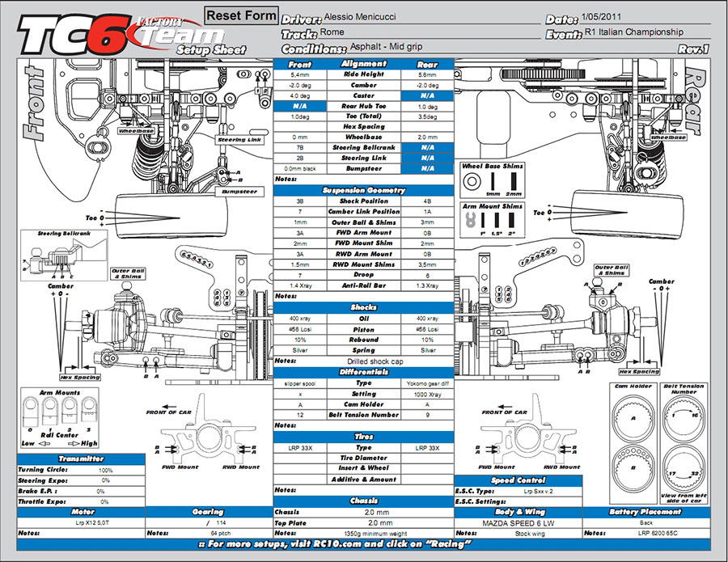Click the empty E.S.C. Settings field
Screen dimensions: 728x562
coord(544,502)
